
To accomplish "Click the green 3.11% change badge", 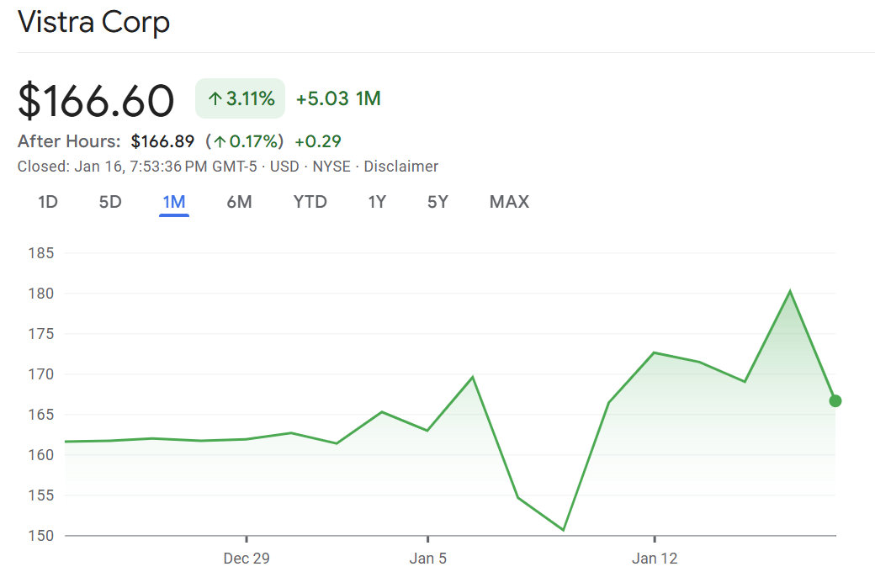I will (x=240, y=98).
